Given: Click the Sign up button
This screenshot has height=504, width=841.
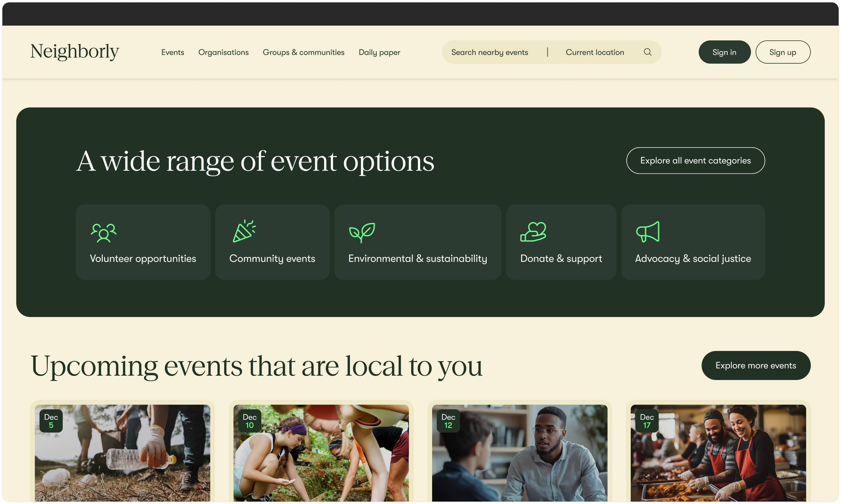Looking at the screenshot, I should pos(782,52).
